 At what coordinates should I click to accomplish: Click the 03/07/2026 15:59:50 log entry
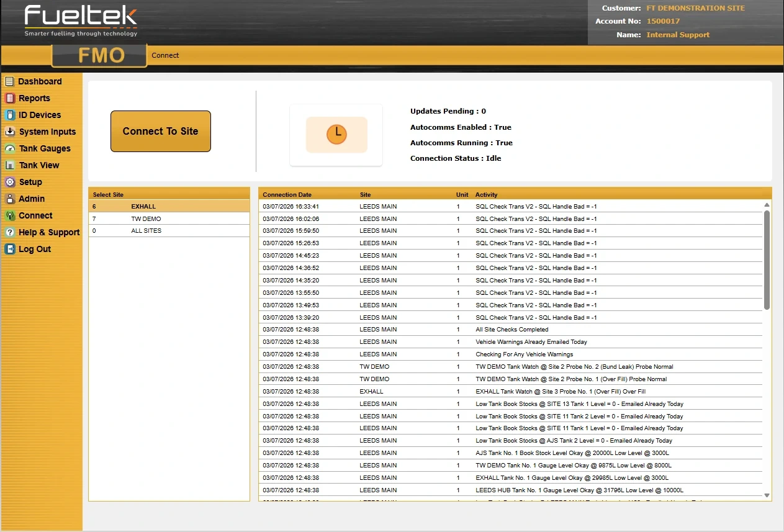click(x=510, y=230)
